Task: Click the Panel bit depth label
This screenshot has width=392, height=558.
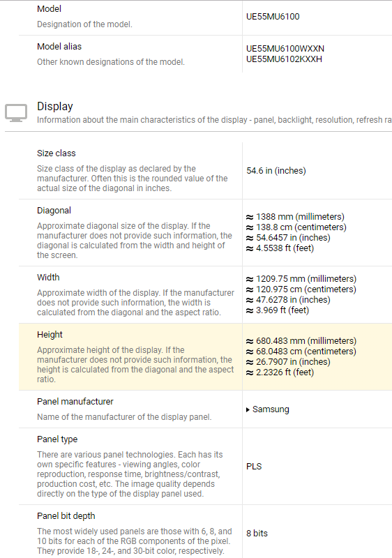Action: [x=66, y=515]
